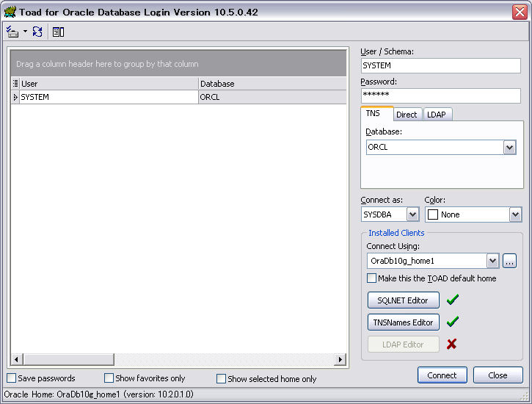Click the grid column chooser icon

[x=15, y=84]
